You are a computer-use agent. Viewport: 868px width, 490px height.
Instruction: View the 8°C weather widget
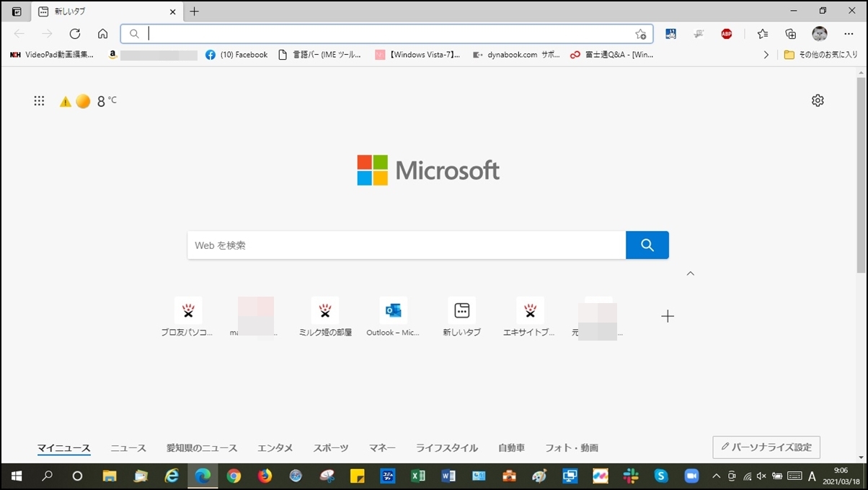point(88,101)
